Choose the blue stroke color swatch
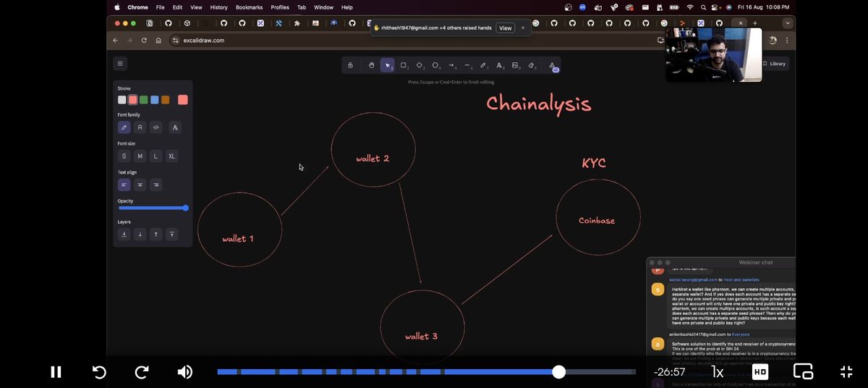Viewport: 868px width, 388px height. coord(155,100)
